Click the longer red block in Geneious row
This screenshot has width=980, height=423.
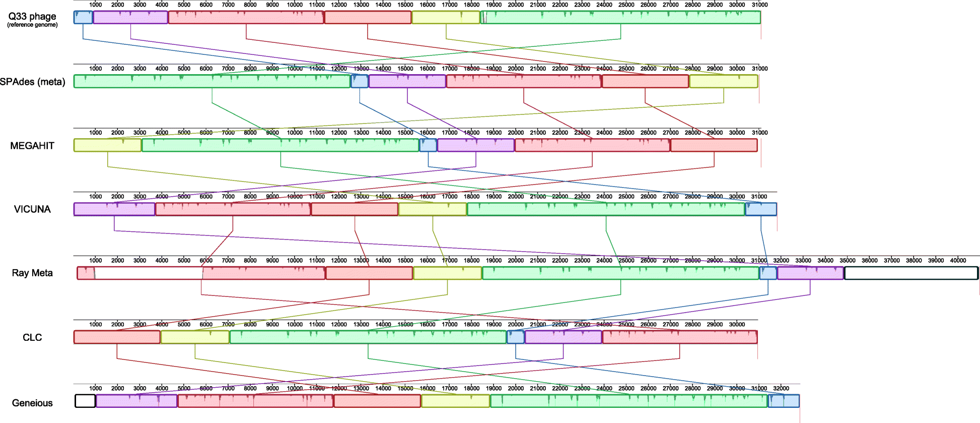point(256,401)
